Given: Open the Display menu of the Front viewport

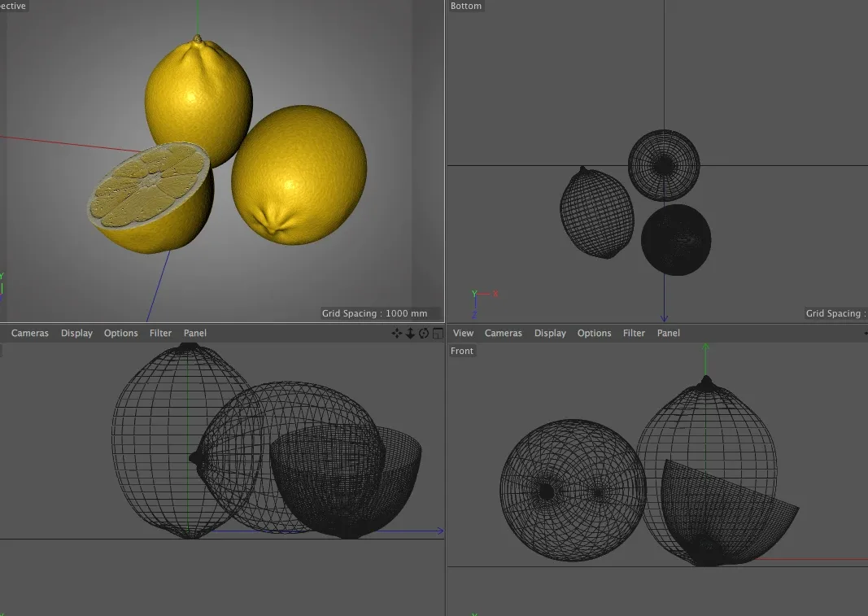Looking at the screenshot, I should tap(550, 333).
